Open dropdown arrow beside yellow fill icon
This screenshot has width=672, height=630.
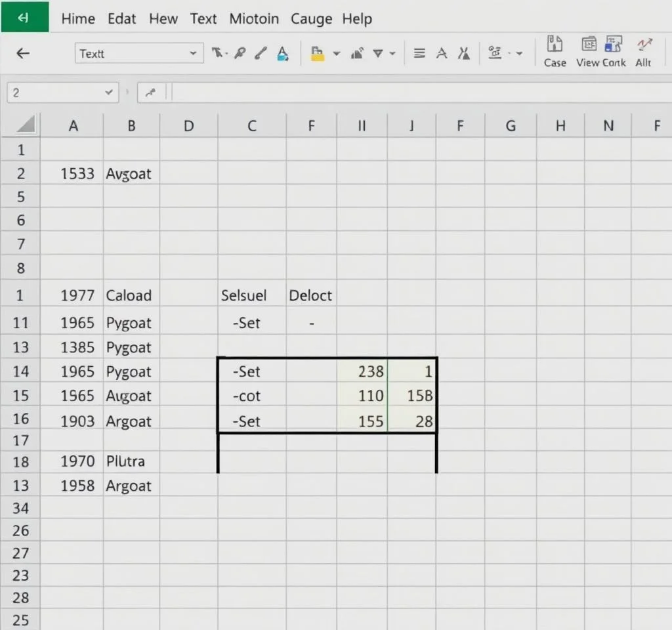coord(337,54)
